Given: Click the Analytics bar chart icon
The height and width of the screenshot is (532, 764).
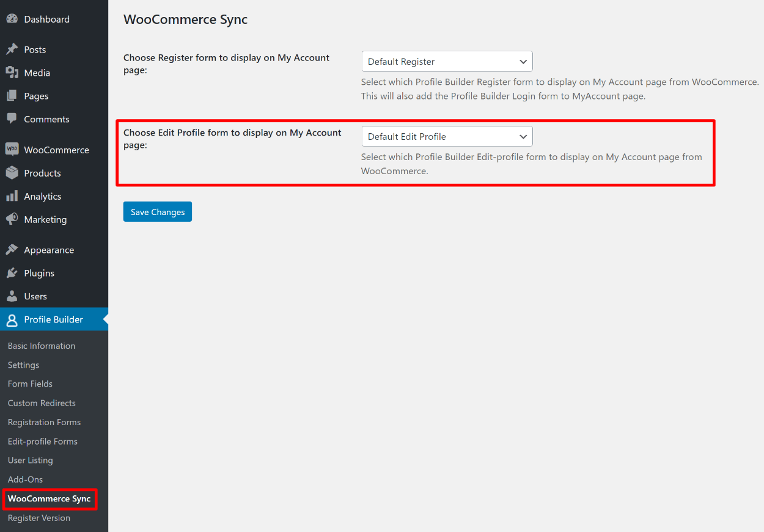Looking at the screenshot, I should click(x=12, y=196).
